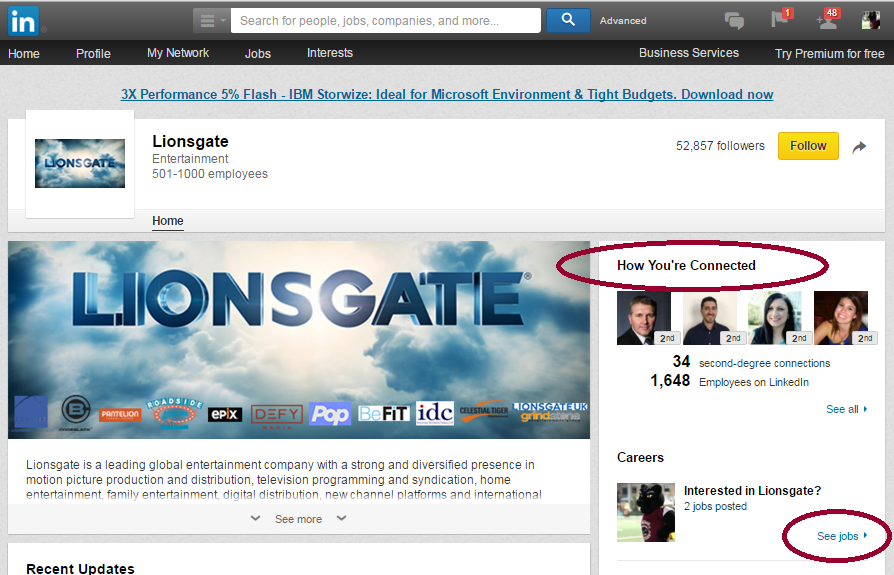Click See jobs link
894x575 pixels.
(842, 536)
